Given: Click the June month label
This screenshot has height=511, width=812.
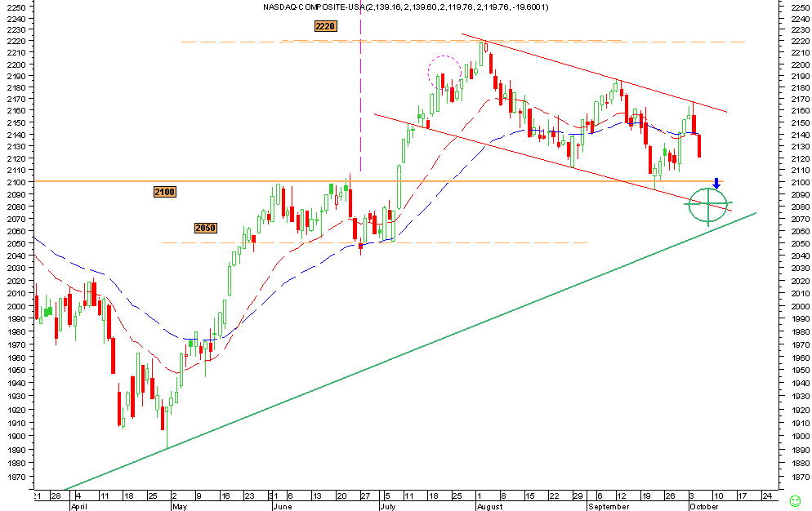Looking at the screenshot, I should click(x=282, y=506).
